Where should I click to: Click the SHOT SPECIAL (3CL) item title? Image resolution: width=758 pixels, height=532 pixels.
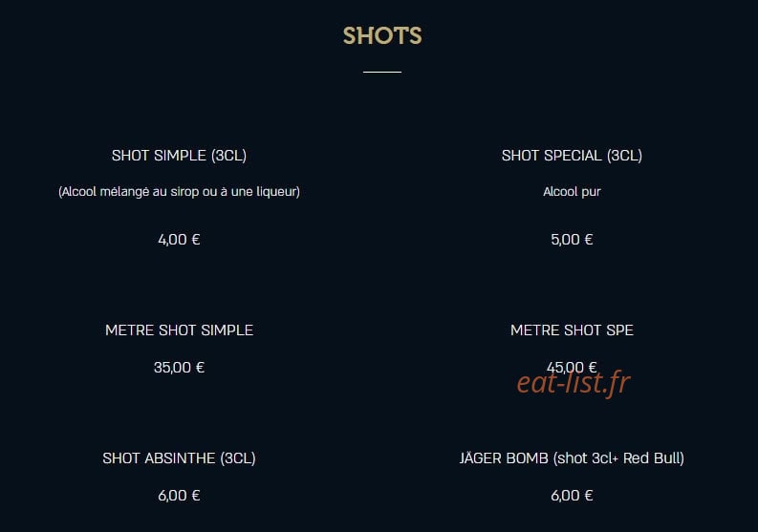[x=572, y=156]
